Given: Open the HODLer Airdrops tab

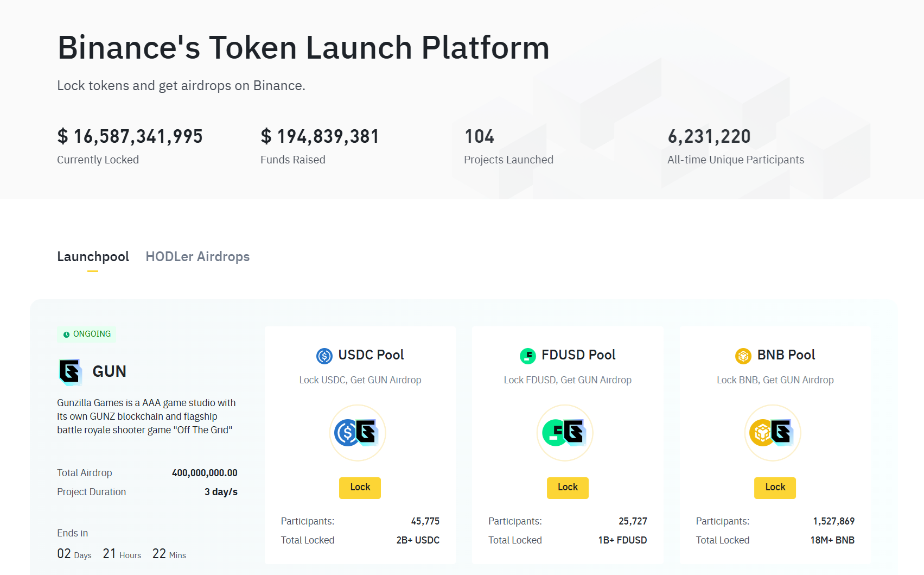Looking at the screenshot, I should (x=197, y=256).
